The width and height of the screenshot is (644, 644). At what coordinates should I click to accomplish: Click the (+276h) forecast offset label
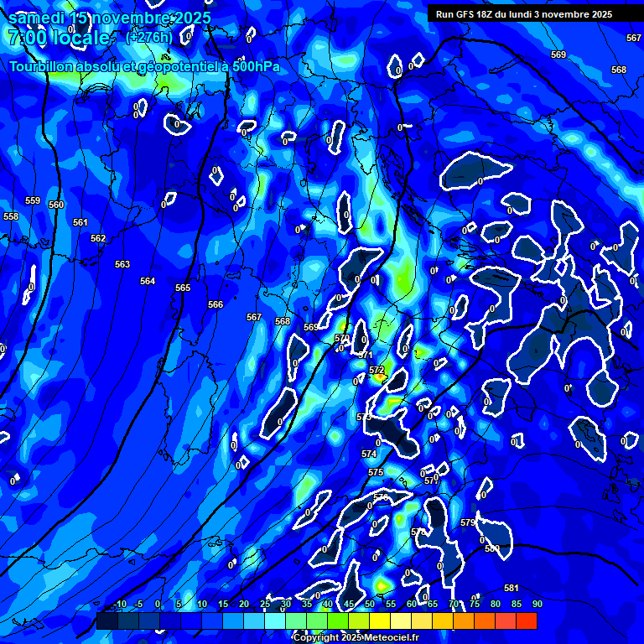pyautogui.click(x=148, y=38)
